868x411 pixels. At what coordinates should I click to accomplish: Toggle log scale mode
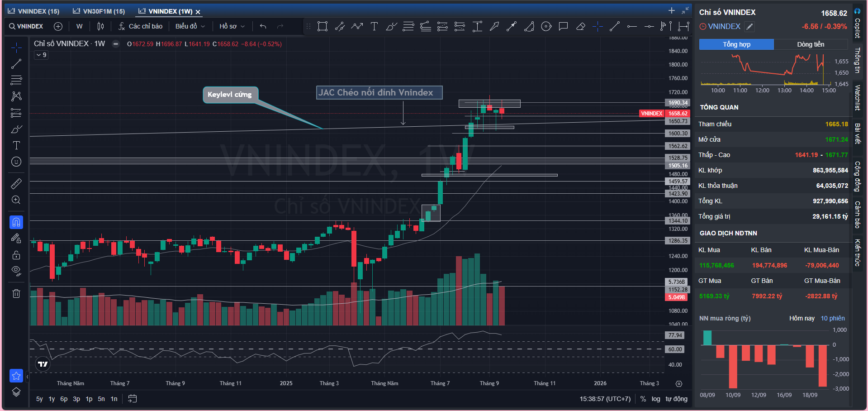tap(656, 399)
